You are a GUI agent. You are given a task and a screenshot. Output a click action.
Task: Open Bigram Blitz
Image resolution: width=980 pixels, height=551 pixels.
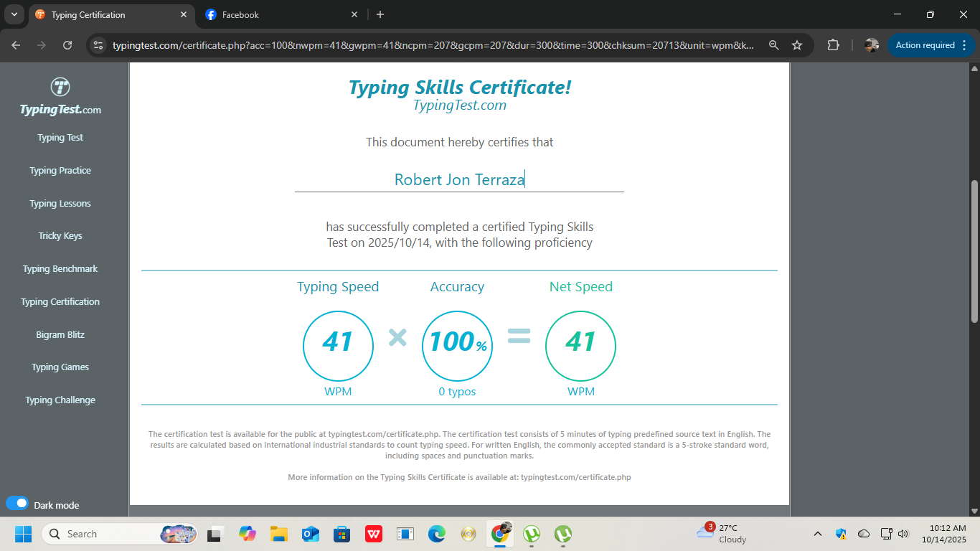[x=60, y=335]
